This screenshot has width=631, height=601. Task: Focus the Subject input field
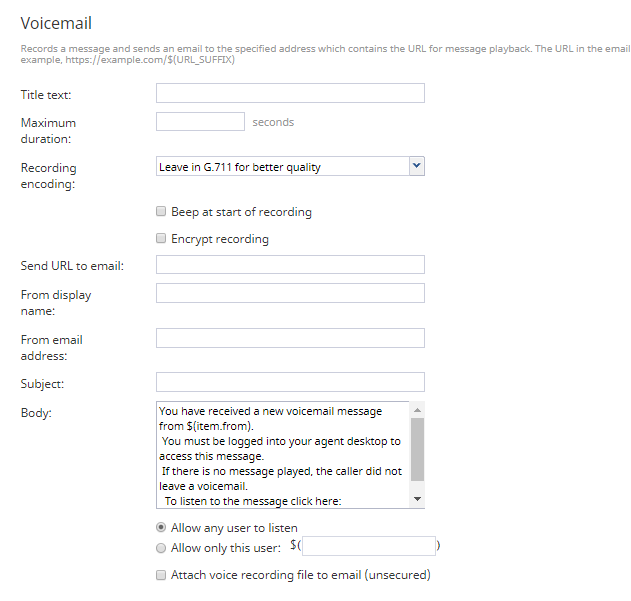tap(290, 382)
